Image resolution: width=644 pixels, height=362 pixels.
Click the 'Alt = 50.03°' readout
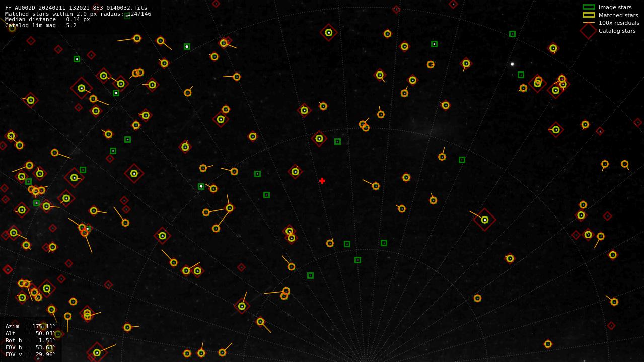point(30,333)
